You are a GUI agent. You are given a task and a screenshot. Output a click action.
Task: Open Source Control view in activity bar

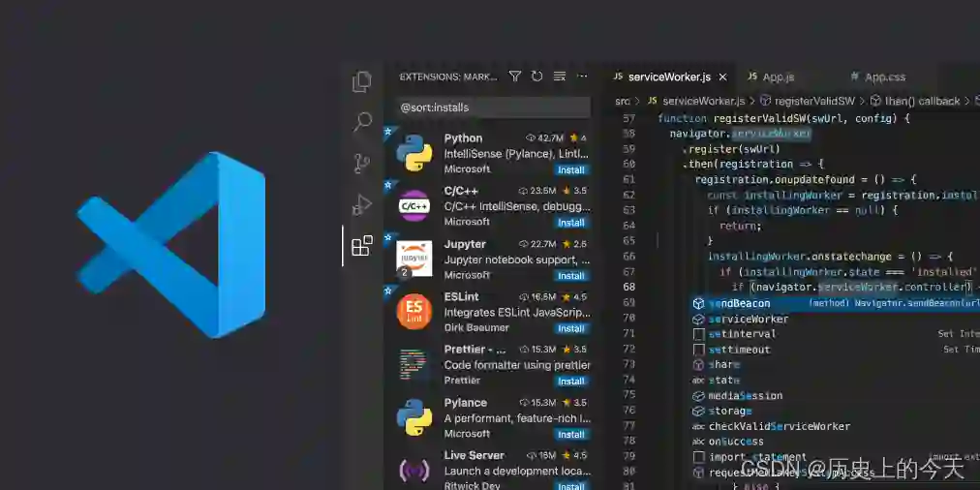tap(361, 163)
